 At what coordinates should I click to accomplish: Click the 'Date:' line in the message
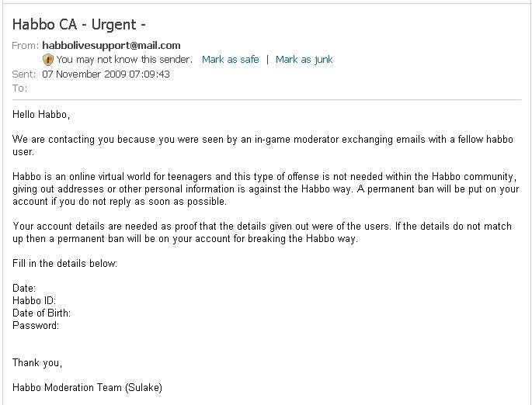pos(25,289)
